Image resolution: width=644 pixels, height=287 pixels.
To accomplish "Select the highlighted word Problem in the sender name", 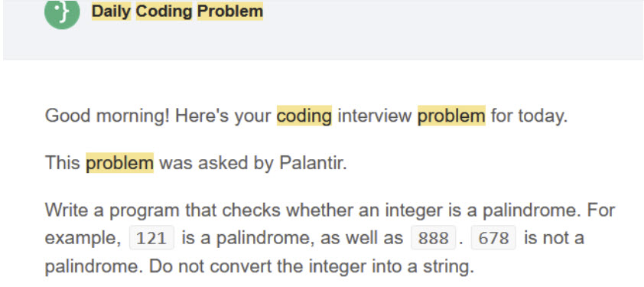I will pos(230,11).
